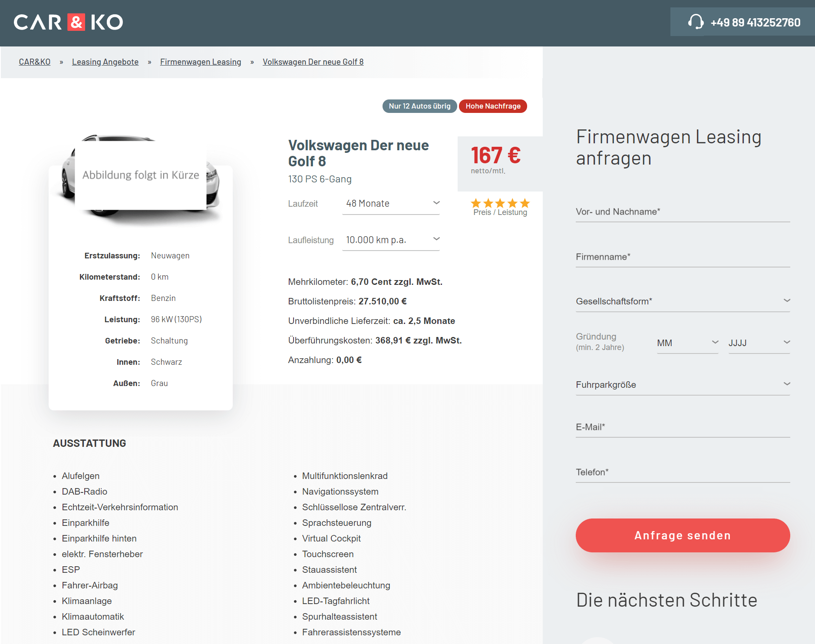Viewport: 815px width, 644px height.
Task: Focus the Telefon input field
Action: click(x=683, y=472)
